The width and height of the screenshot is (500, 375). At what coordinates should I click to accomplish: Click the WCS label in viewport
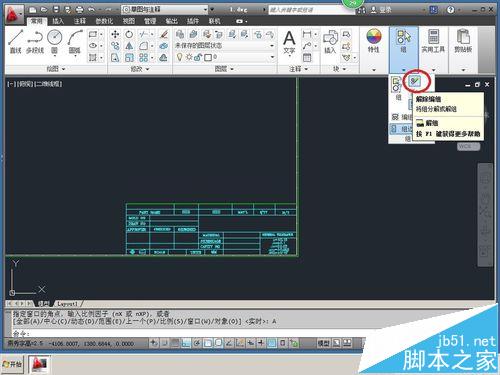tap(468, 146)
